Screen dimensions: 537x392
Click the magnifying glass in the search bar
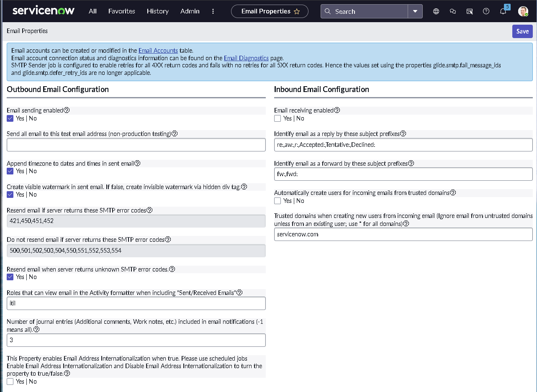tap(328, 11)
